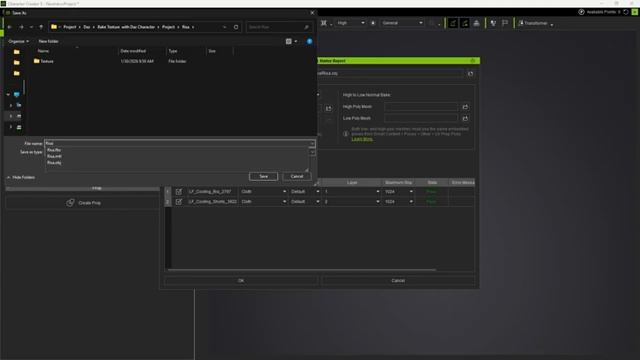640x360 pixels.
Task: Open Layer dropdown in row 1
Action: point(352,191)
